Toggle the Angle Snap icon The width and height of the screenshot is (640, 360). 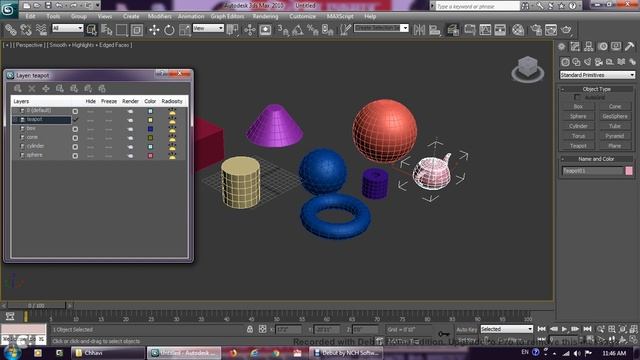[298, 30]
